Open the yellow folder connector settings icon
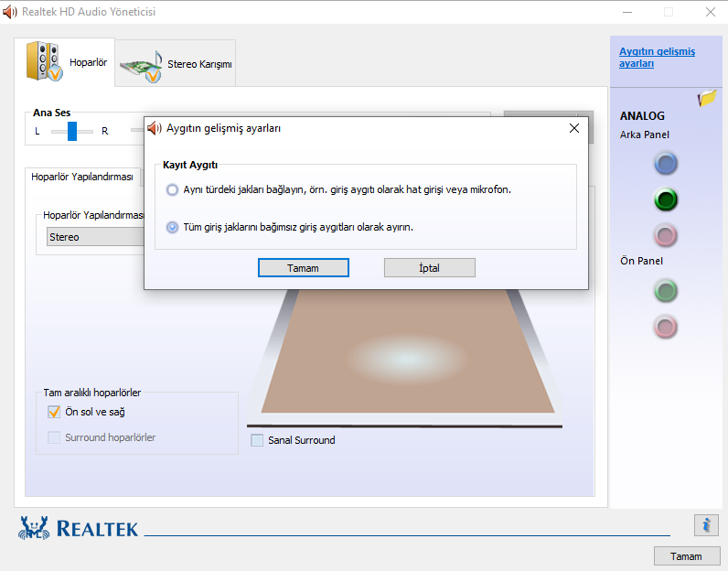This screenshot has height=571, width=728. point(707,98)
